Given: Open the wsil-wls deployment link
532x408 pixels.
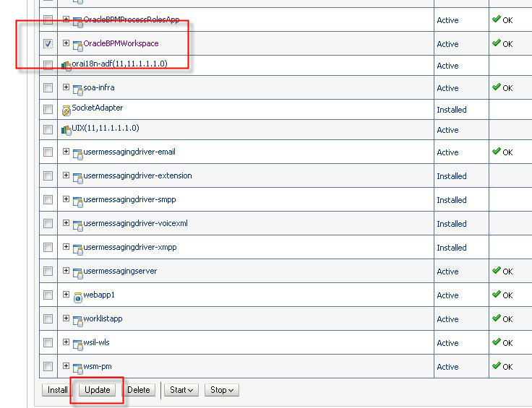Looking at the screenshot, I should coord(96,342).
